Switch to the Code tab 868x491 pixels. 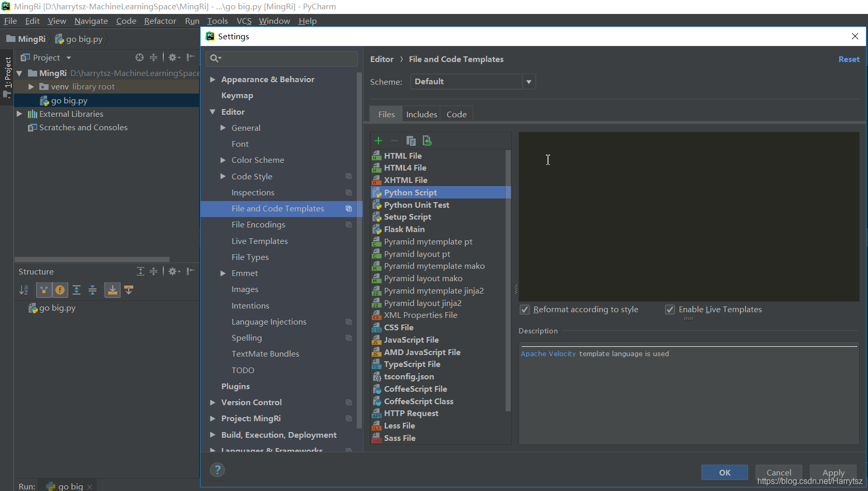point(456,114)
